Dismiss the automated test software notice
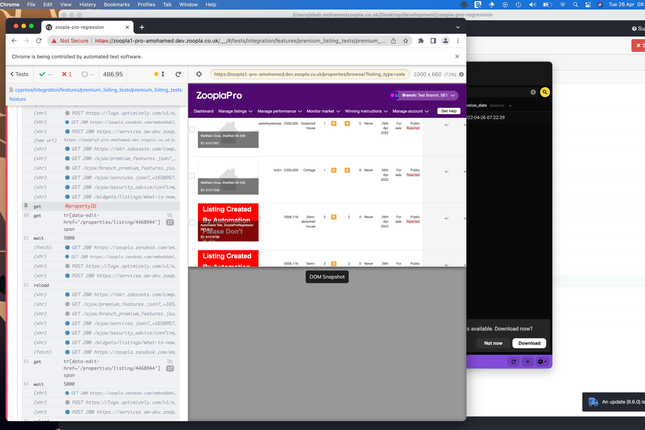This screenshot has width=645, height=430. tap(457, 56)
